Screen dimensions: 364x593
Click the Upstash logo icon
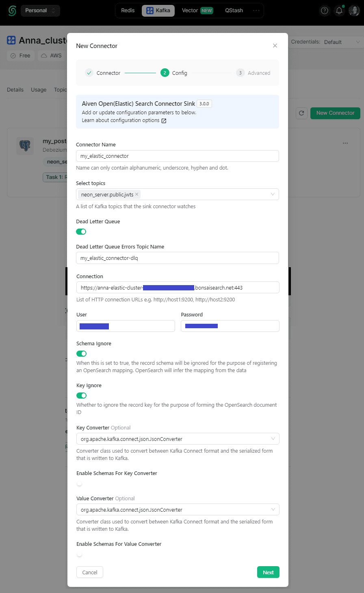[12, 11]
